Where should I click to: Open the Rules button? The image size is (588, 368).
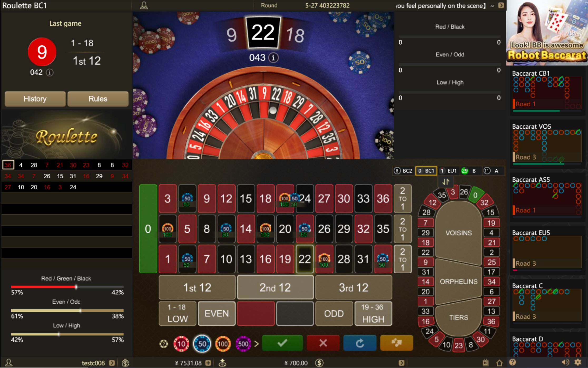[x=98, y=99]
